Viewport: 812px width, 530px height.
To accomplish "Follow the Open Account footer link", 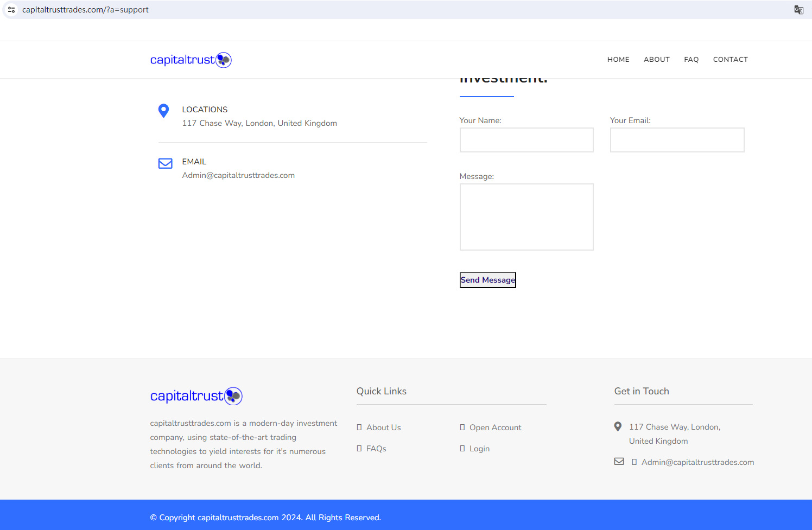I will point(495,427).
